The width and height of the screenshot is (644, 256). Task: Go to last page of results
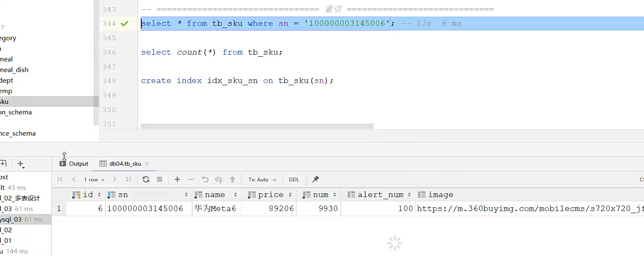point(128,180)
